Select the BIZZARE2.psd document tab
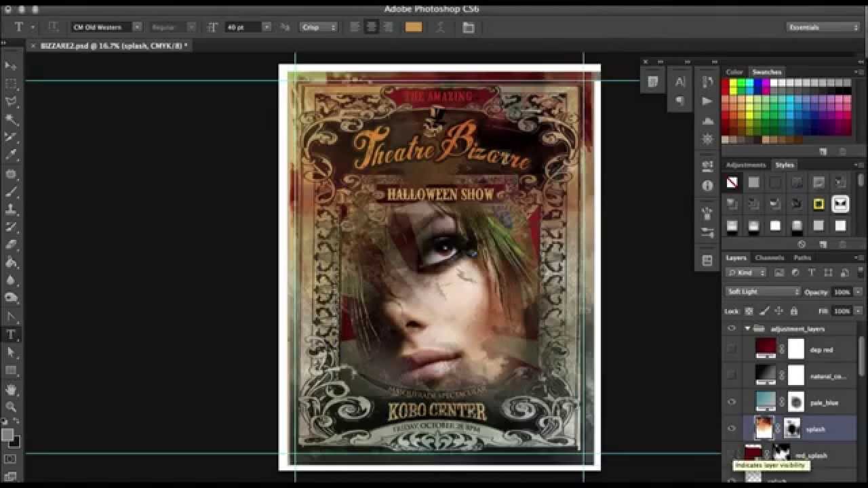 [x=113, y=45]
